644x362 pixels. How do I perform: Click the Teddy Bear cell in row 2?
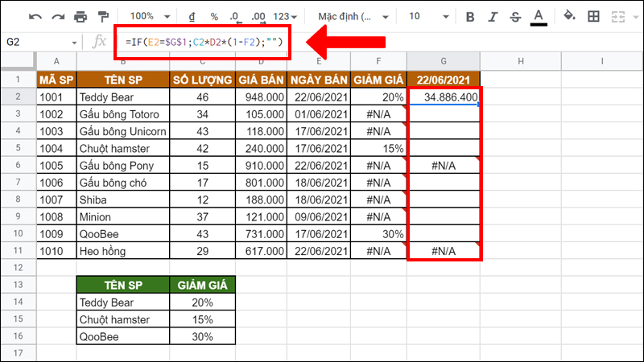tap(123, 97)
